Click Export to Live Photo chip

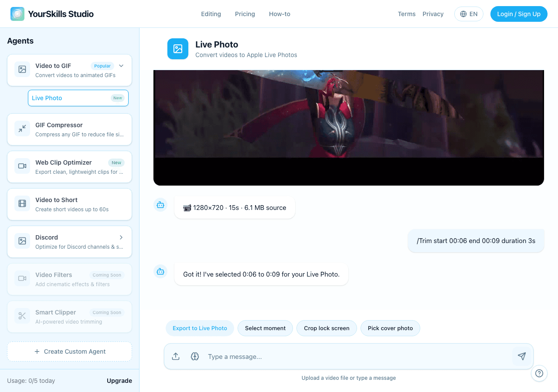point(200,328)
